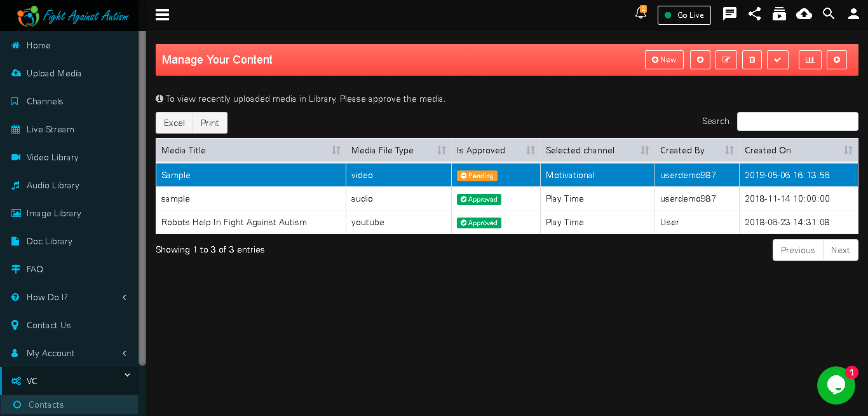Sort by Media Title column
The width and height of the screenshot is (868, 416).
[251, 150]
